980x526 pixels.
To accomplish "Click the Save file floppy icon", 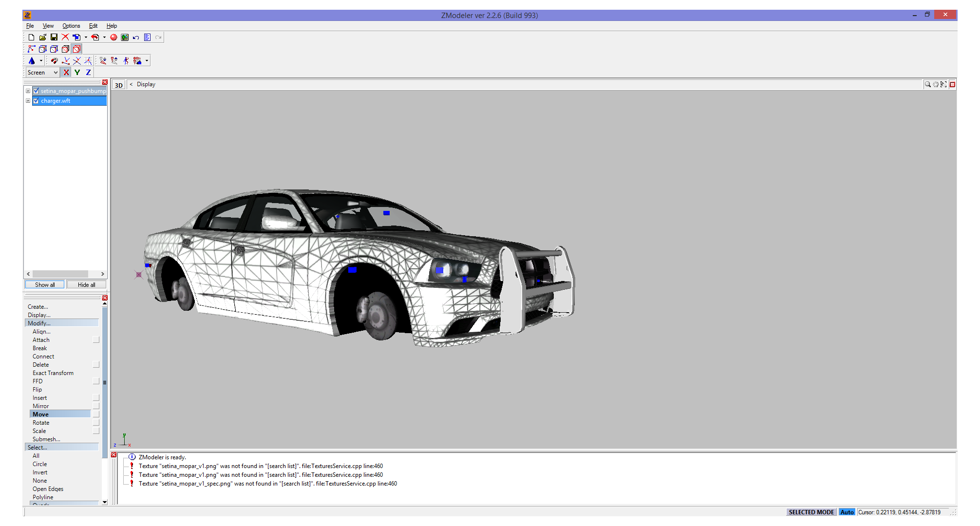I will point(54,38).
